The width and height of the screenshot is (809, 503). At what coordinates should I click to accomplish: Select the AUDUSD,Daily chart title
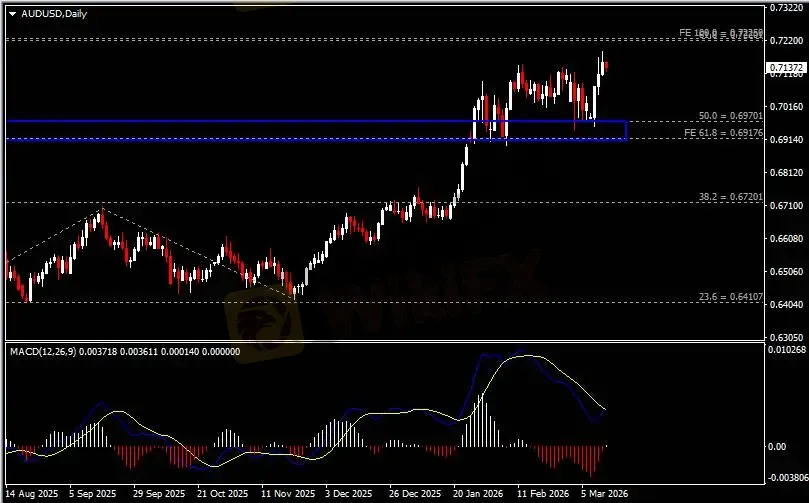point(54,14)
